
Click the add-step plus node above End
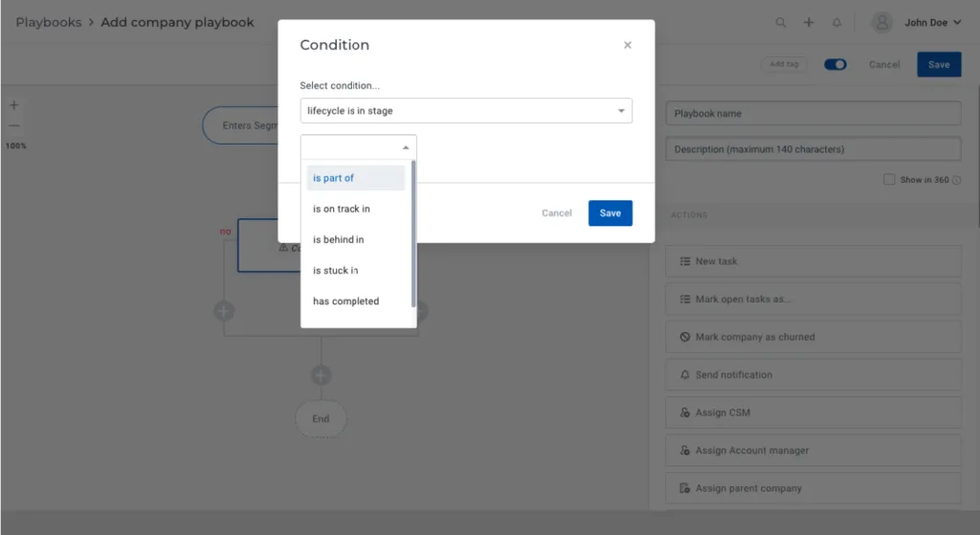click(322, 375)
